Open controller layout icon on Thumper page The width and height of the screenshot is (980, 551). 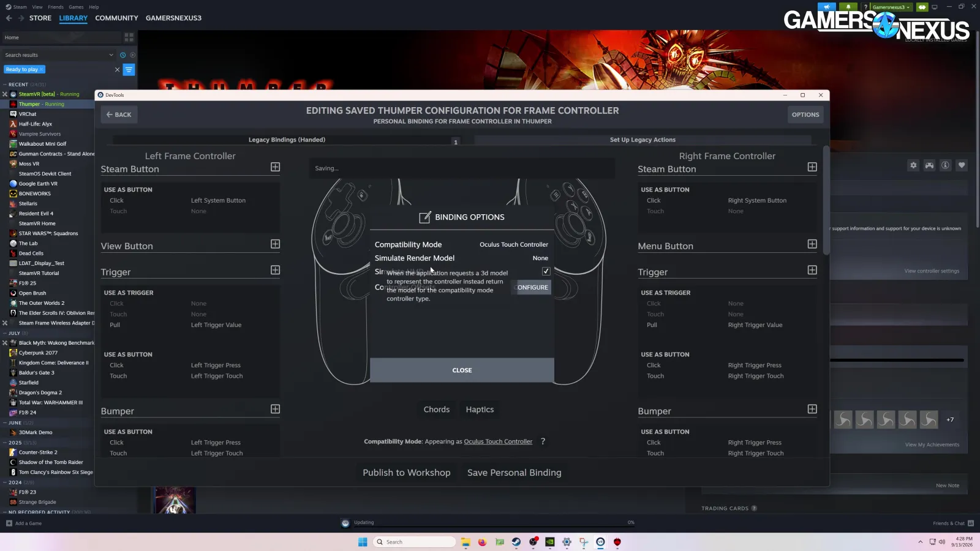tap(929, 165)
